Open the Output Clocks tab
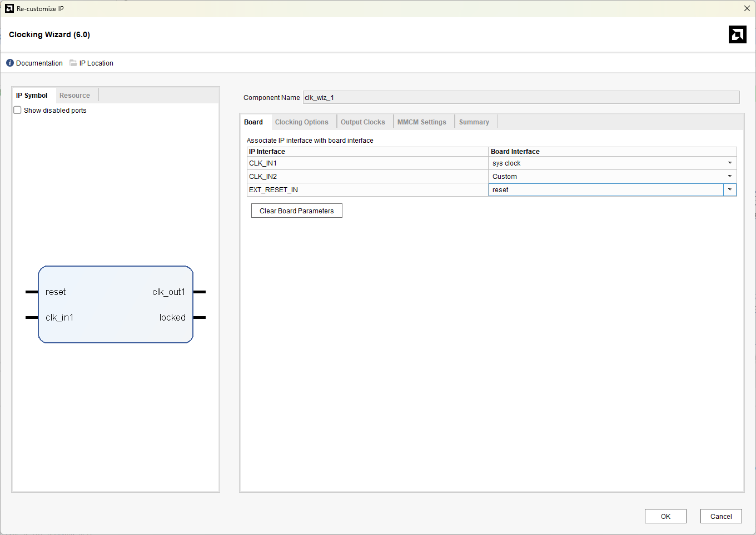Image resolution: width=756 pixels, height=535 pixels. point(362,122)
